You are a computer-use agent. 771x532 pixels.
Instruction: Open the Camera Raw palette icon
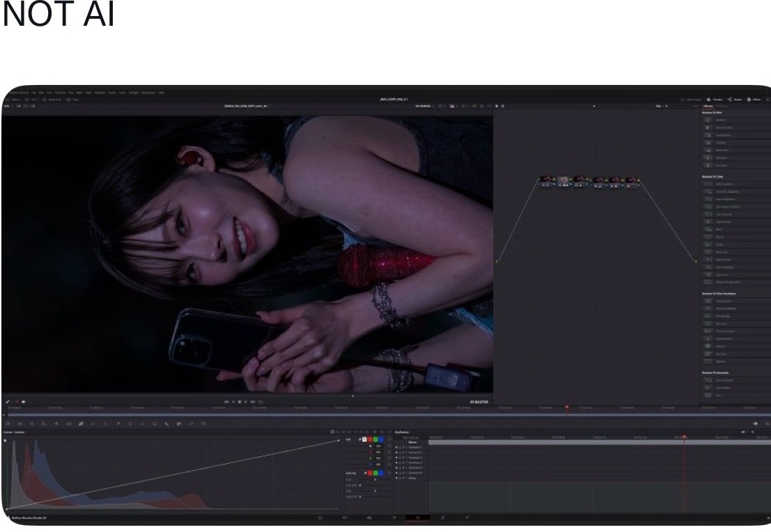[x=8, y=423]
